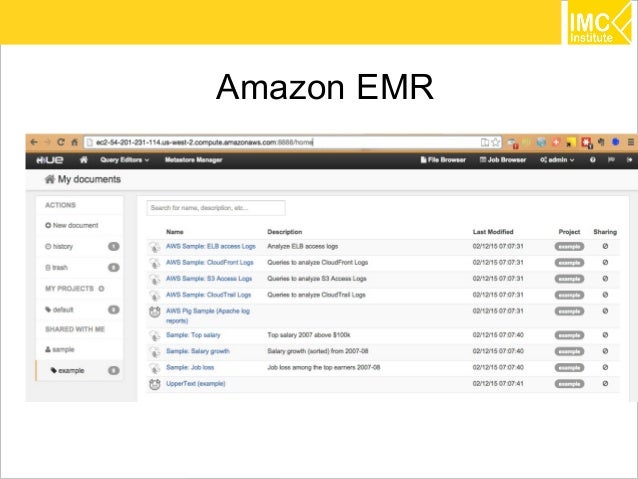The image size is (638, 479).
Task: Click 'Job loss among the top earners 2007-08' text
Action: click(324, 367)
